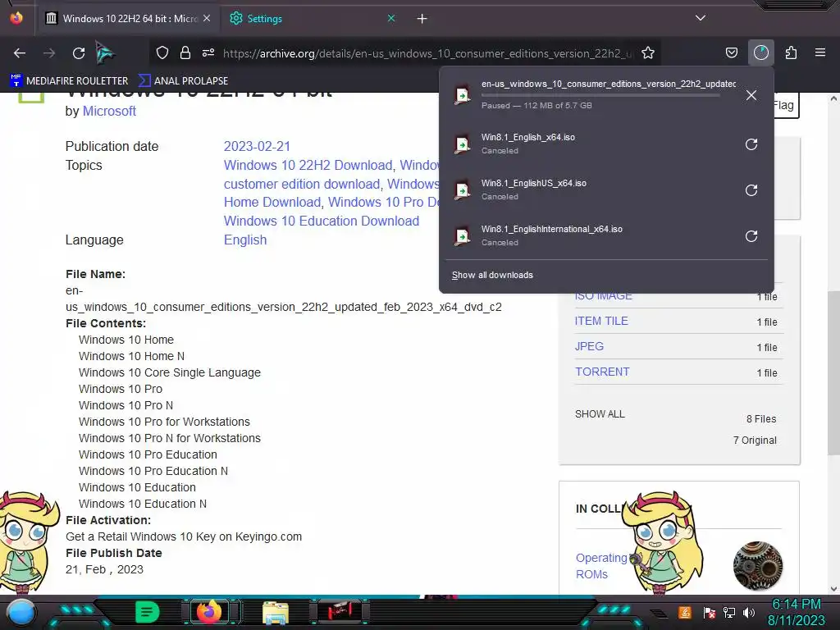Screen dimensions: 840x630
Task: Click the site lock padlock icon
Action: (x=185, y=52)
